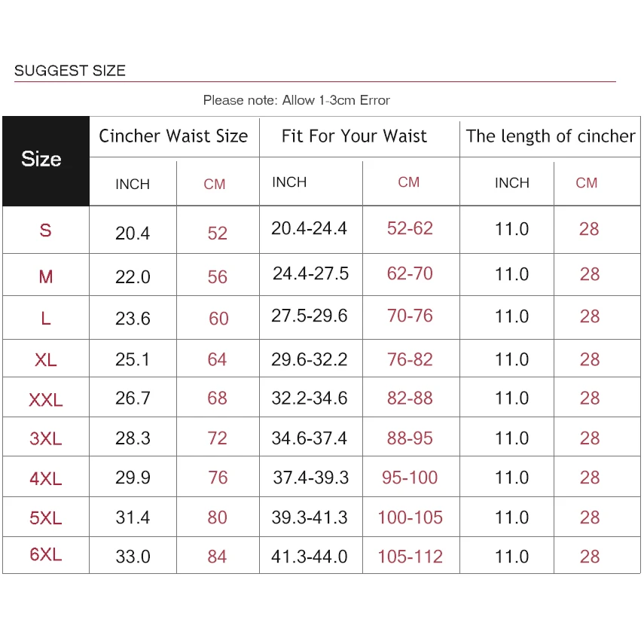Click the 105-112 cm waist range
This screenshot has height=644, width=644.
(410, 557)
